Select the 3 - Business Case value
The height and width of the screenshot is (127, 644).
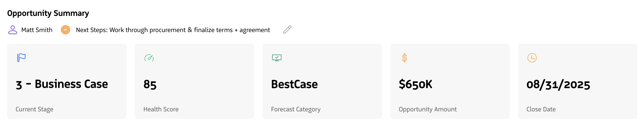click(x=62, y=84)
